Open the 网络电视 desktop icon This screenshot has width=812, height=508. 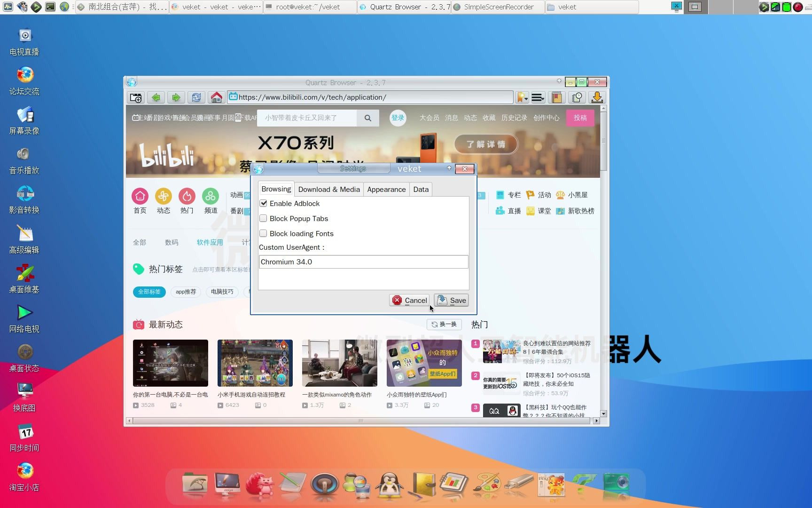[24, 319]
